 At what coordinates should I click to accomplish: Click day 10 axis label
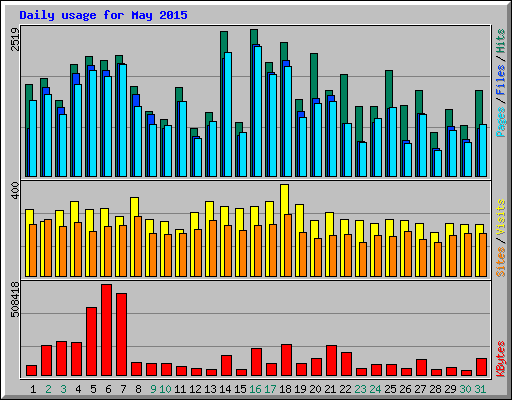(165, 389)
